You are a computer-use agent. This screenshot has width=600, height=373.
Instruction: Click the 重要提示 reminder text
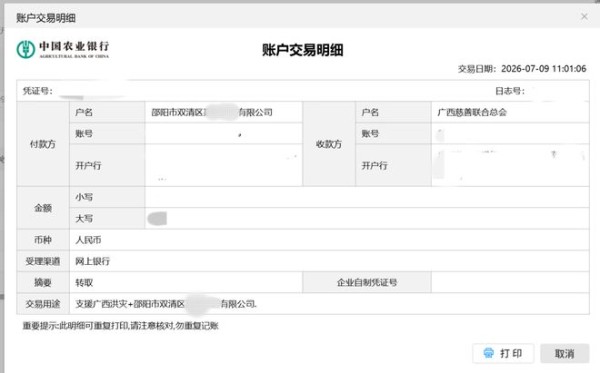[x=121, y=326]
